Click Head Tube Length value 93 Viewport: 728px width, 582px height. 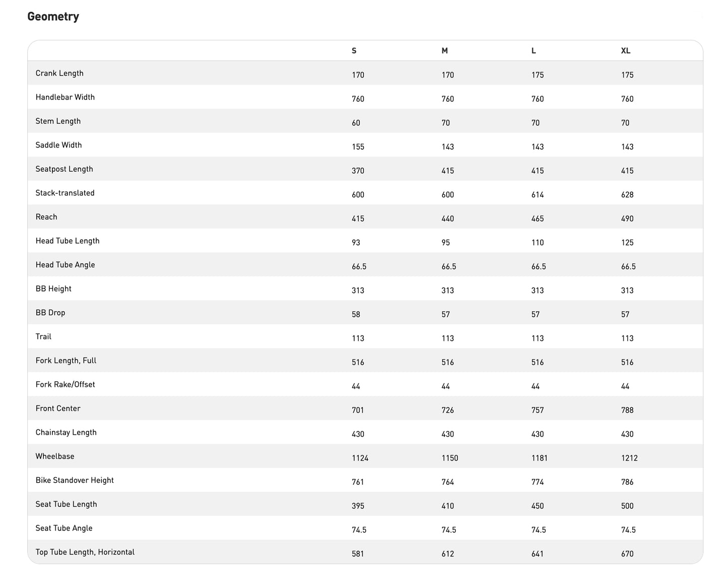coord(356,243)
